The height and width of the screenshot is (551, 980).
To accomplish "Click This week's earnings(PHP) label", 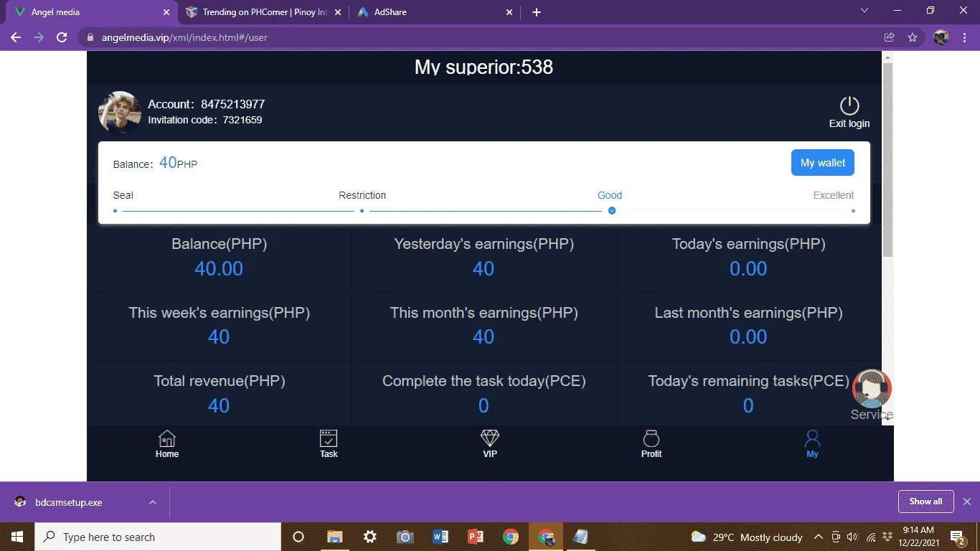I will (x=219, y=313).
